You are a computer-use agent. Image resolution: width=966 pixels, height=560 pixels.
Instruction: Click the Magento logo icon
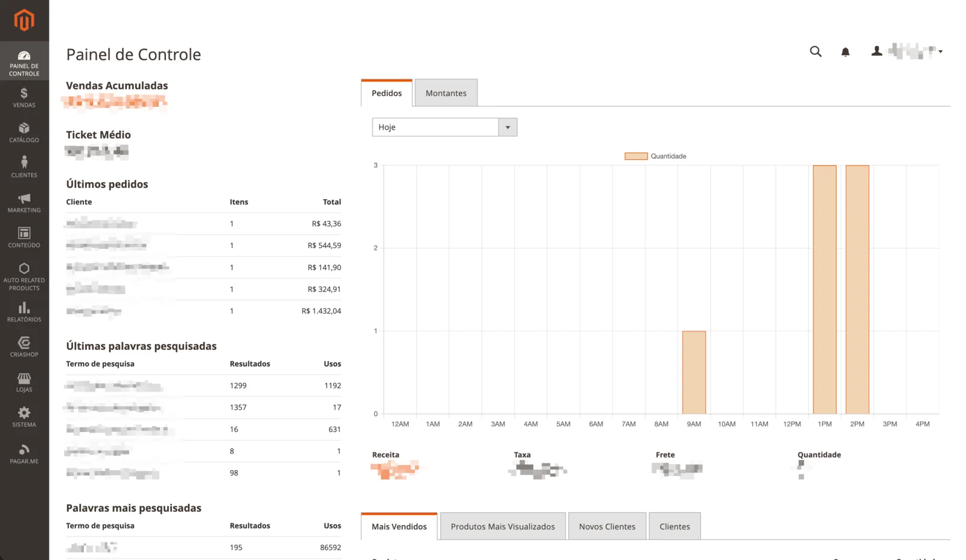(x=24, y=21)
